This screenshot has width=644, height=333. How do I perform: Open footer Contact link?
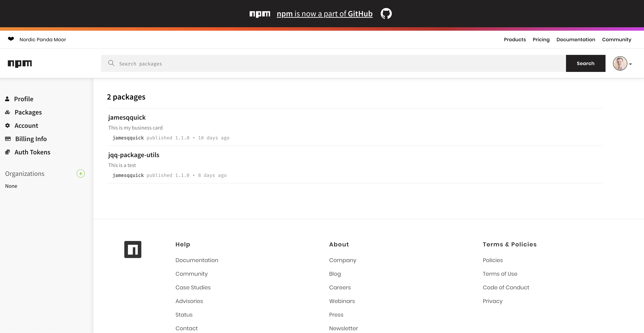(x=186, y=328)
